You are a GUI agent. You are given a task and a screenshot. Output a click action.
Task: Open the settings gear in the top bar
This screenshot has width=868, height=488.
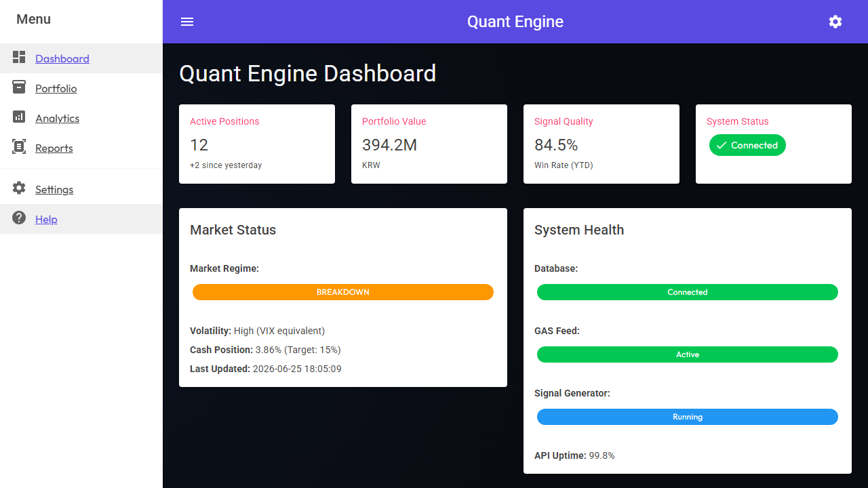[835, 22]
